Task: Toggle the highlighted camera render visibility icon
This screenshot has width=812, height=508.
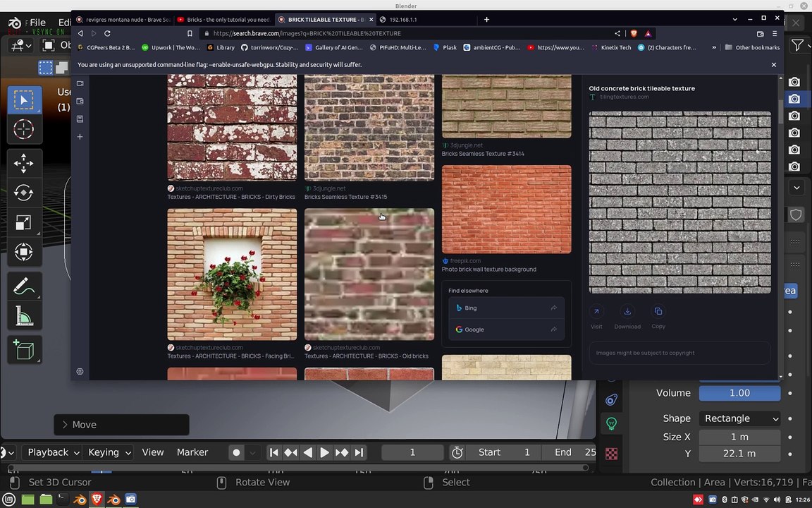Action: (x=794, y=99)
